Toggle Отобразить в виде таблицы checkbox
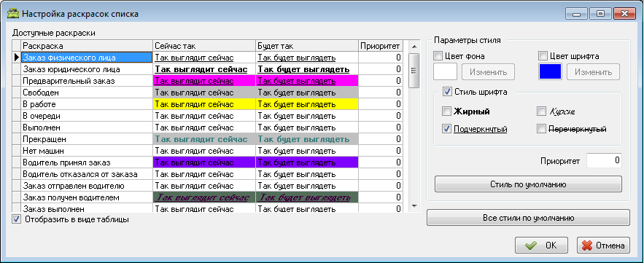The height and width of the screenshot is (263, 644). click(17, 219)
